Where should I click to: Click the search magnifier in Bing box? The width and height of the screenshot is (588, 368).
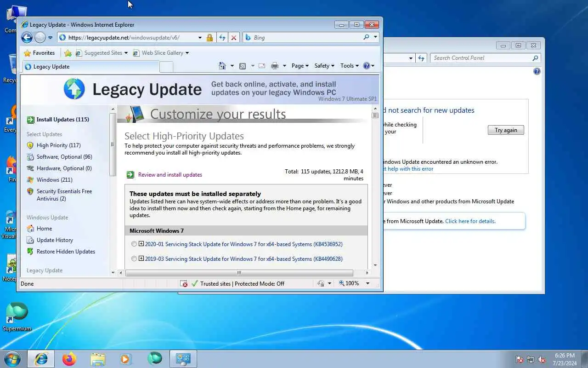coord(366,37)
